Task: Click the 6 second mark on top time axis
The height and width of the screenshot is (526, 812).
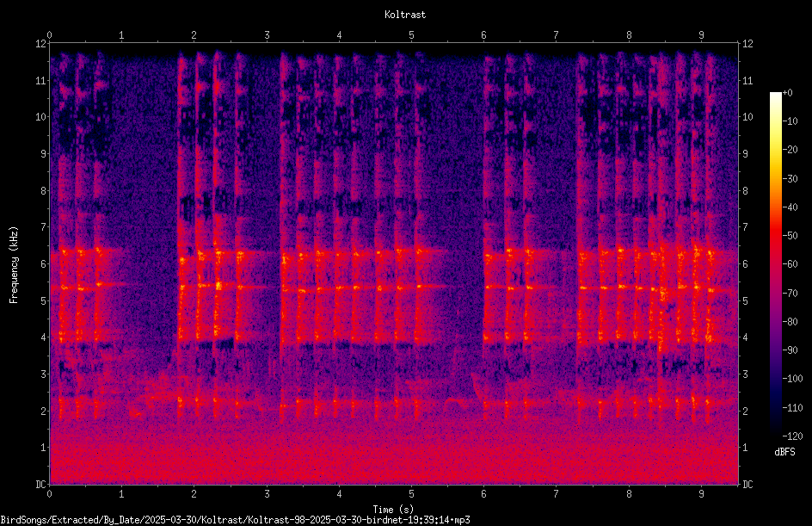Action: pyautogui.click(x=483, y=35)
